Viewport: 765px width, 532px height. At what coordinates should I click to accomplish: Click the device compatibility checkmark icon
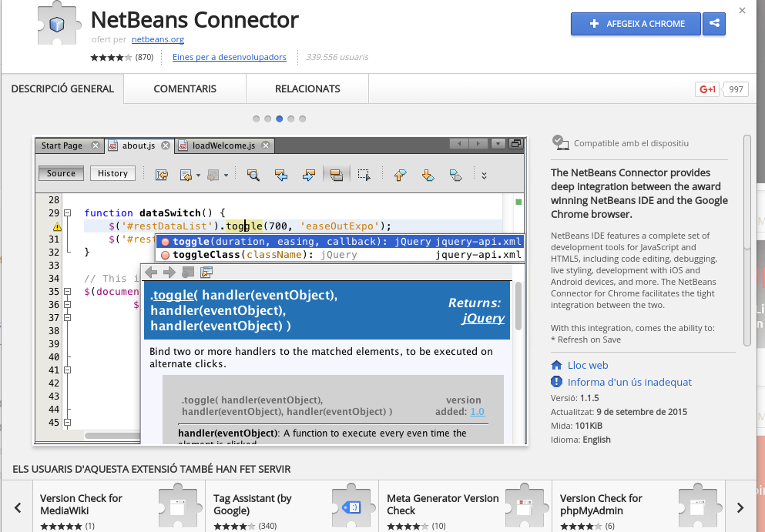560,143
